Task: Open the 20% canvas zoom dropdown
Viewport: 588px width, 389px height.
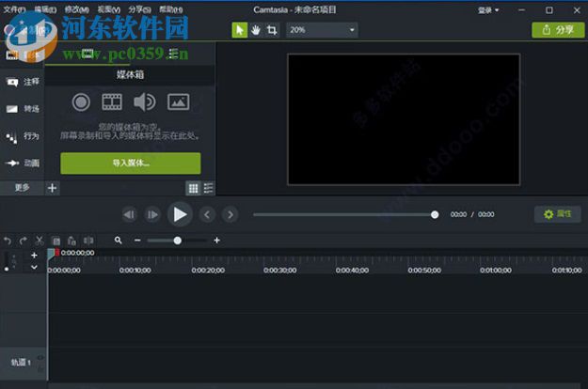Action: (322, 30)
